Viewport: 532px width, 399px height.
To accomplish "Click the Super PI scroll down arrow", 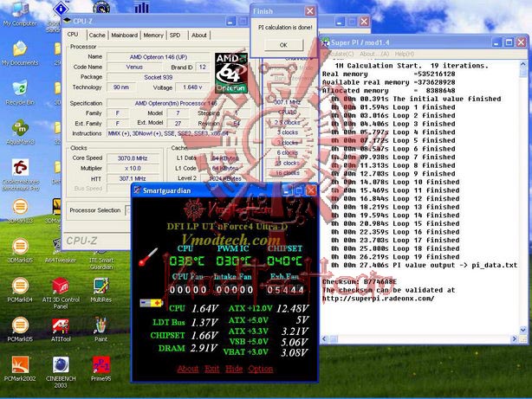I will point(522,330).
